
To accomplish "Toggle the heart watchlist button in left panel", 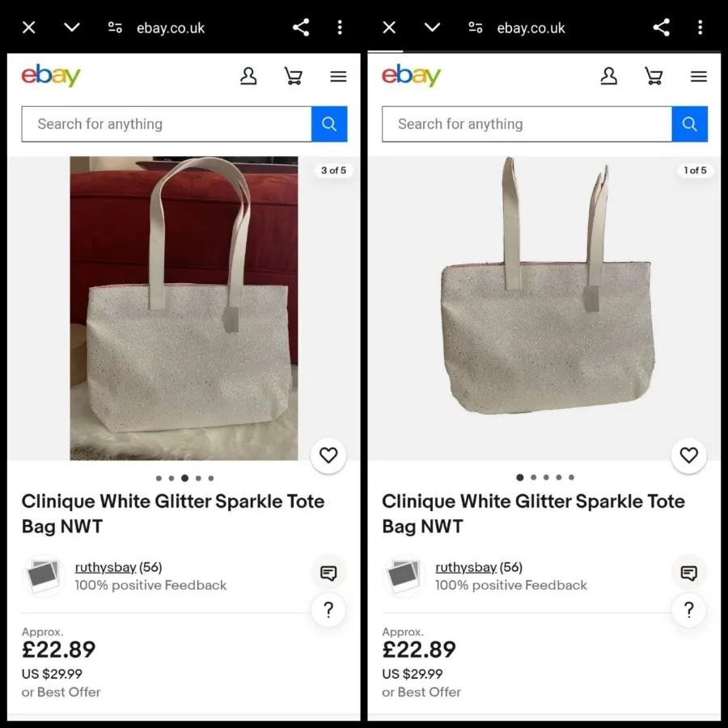I will (328, 455).
